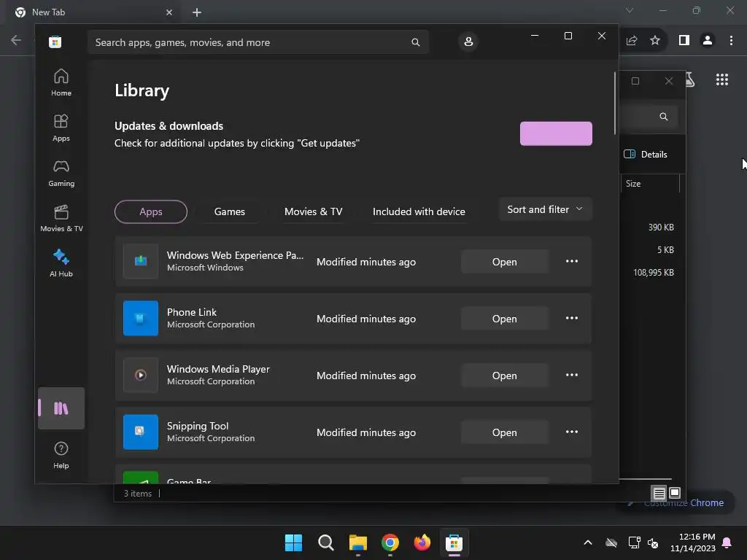
Task: Open Firefox from the taskbar
Action: pyautogui.click(x=422, y=542)
